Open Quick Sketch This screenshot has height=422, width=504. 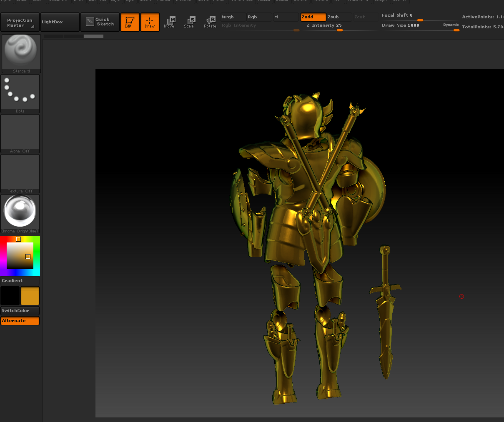100,22
